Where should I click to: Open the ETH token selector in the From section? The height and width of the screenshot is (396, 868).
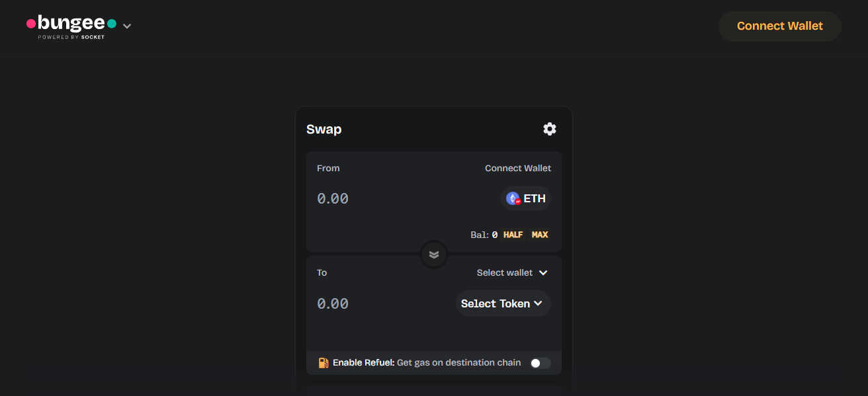pyautogui.click(x=526, y=198)
